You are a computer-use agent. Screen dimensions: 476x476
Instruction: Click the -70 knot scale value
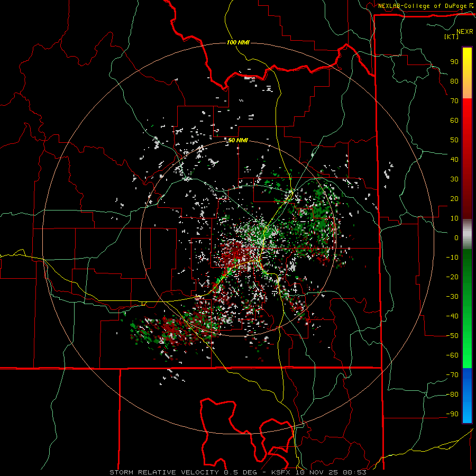[x=452, y=375]
